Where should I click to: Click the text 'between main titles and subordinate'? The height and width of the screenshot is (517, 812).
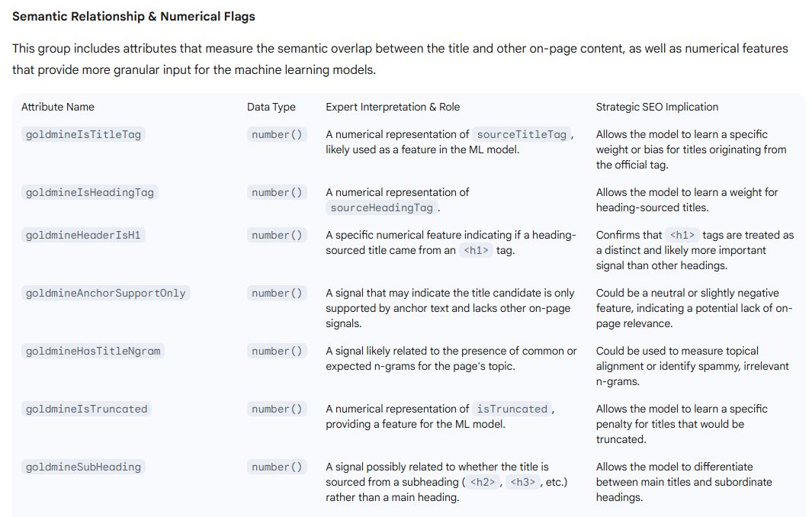684,482
